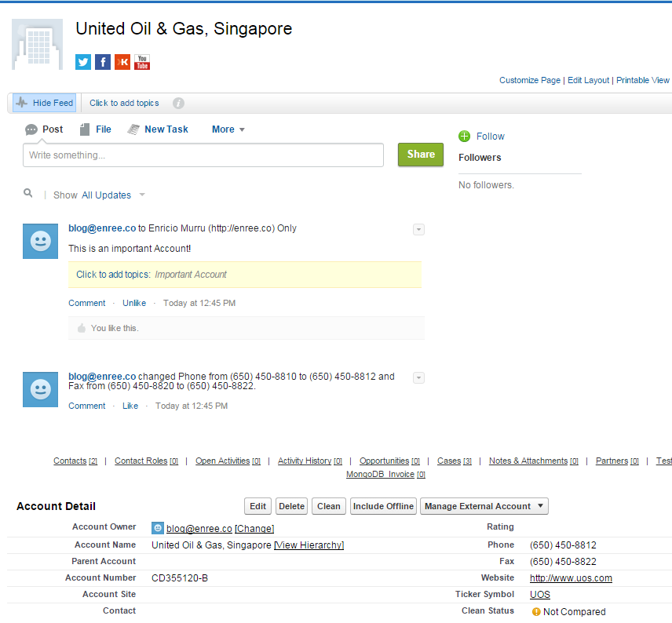Select the File tab in publisher
672x623 pixels.
[x=96, y=129]
